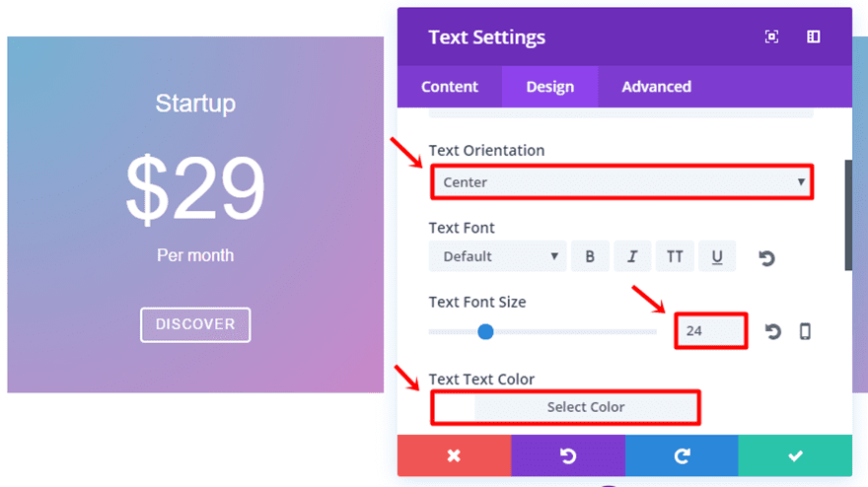
Task: Reset the Text Font setting
Action: point(766,257)
